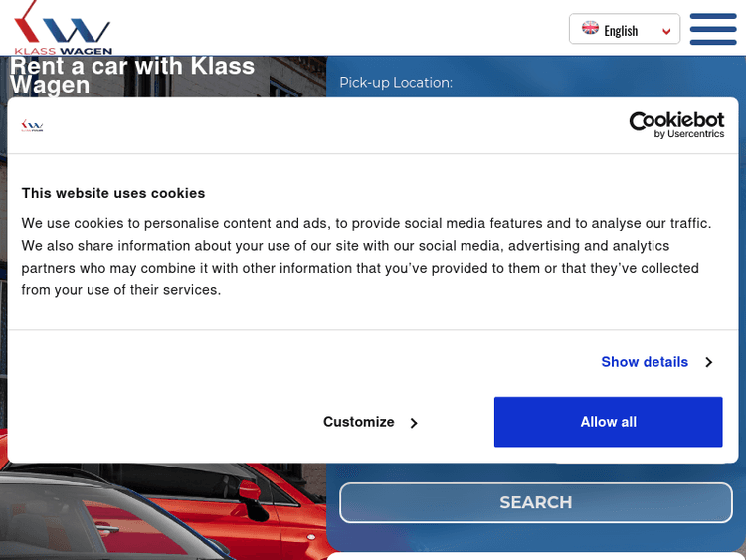Viewport: 746px width, 560px height.
Task: Click the language selector chevron arrow
Action: tap(666, 31)
